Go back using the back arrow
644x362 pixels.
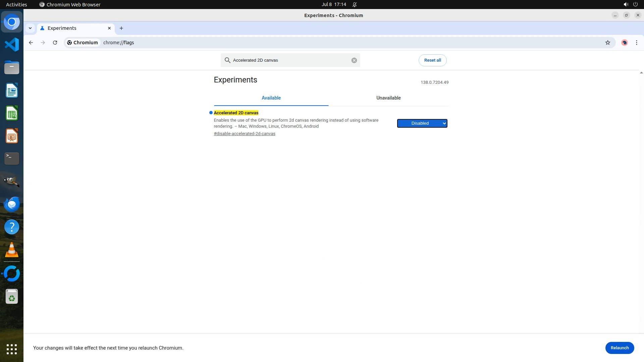click(x=31, y=43)
